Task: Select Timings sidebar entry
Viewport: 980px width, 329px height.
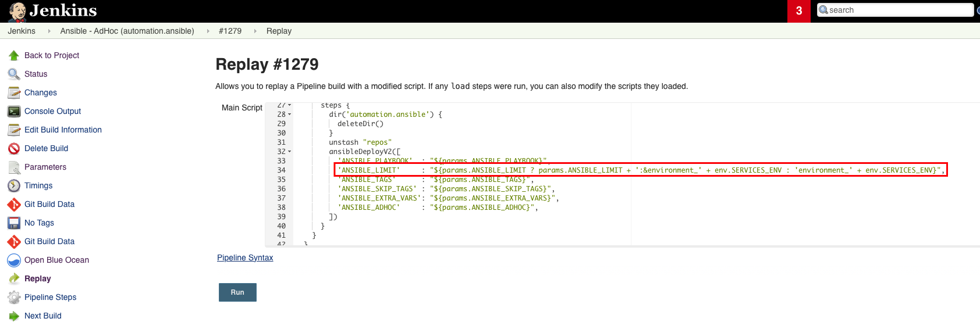Action: point(38,185)
